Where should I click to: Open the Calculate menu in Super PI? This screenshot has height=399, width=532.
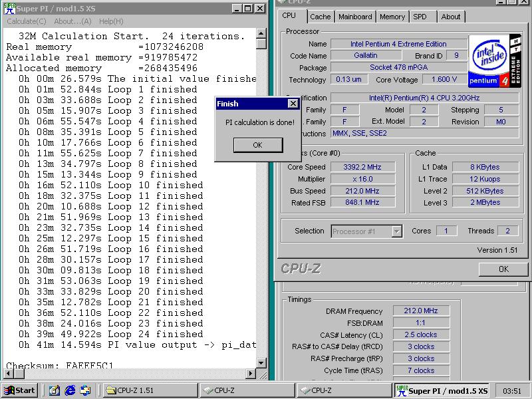tap(26, 21)
